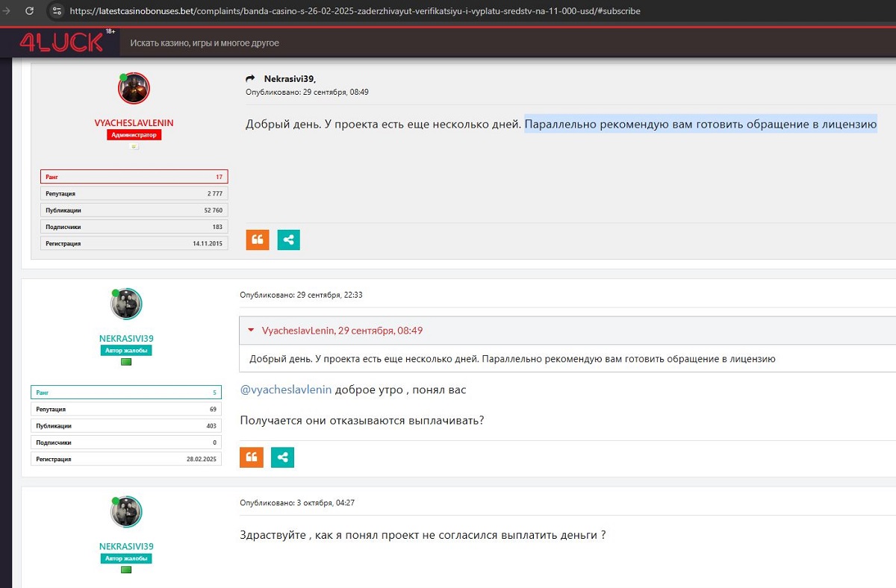
Task: Open Nekrasivi39's avatar in the 22:33 post
Action: [126, 304]
